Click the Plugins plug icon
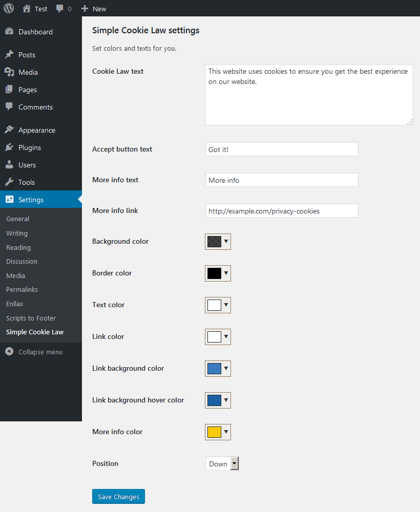420x512 pixels. pos(9,147)
